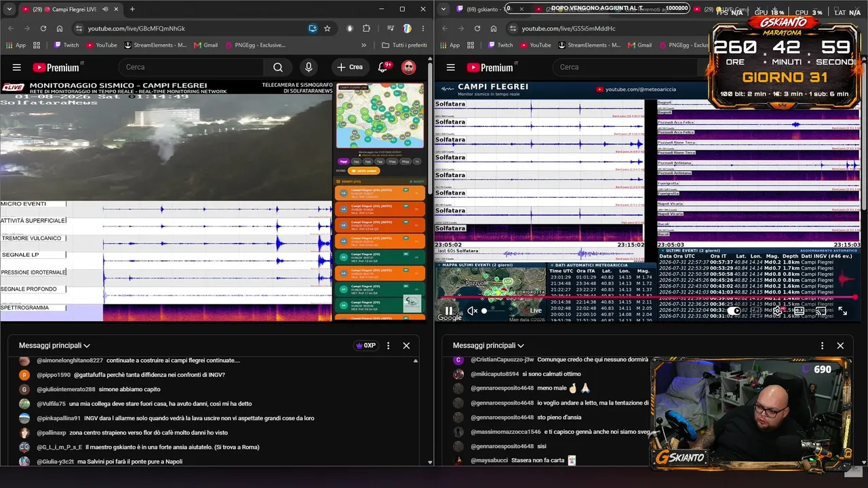Open YouTube guide menu in right window
Screen dimensions: 868x488
451,67
